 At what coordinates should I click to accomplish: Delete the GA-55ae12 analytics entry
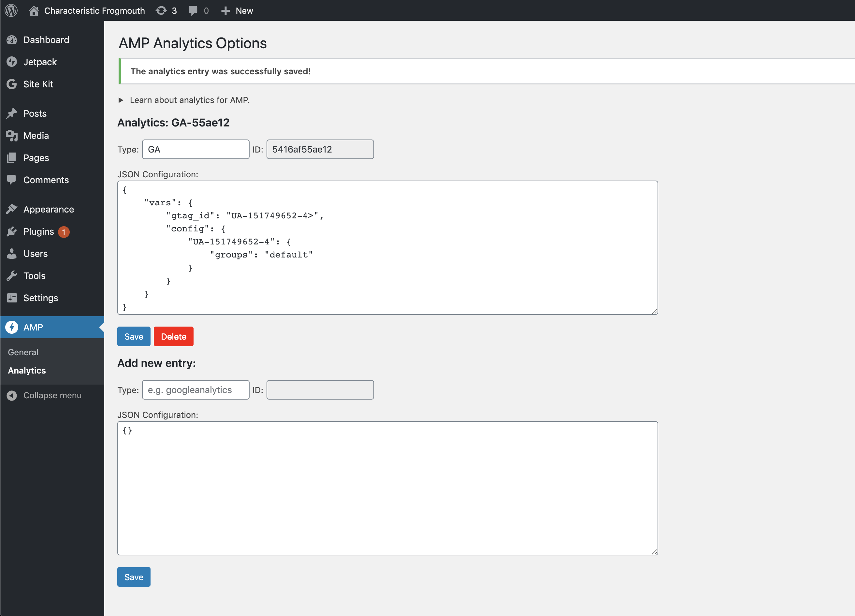pyautogui.click(x=173, y=336)
